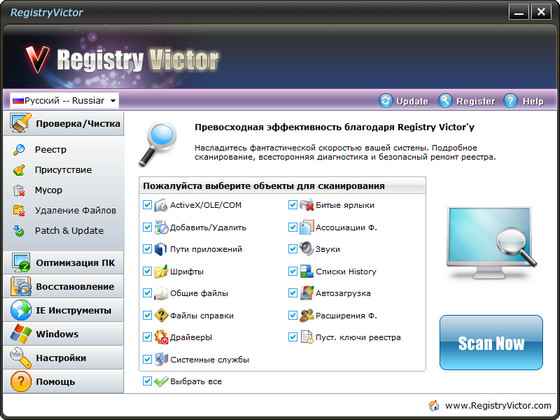Switch to the Настройки section
Image resolution: width=560 pixels, height=420 pixels.
coord(64,358)
